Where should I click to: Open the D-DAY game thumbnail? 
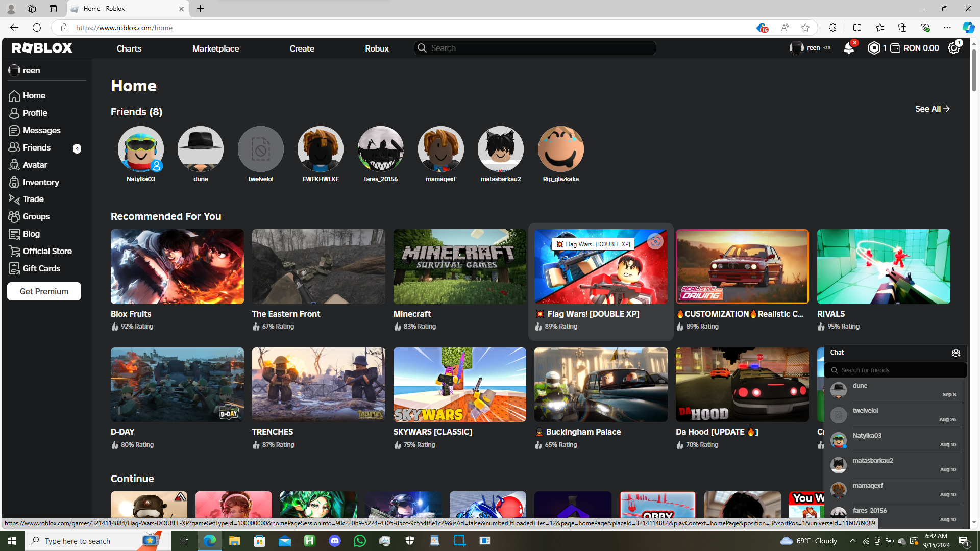tap(177, 385)
